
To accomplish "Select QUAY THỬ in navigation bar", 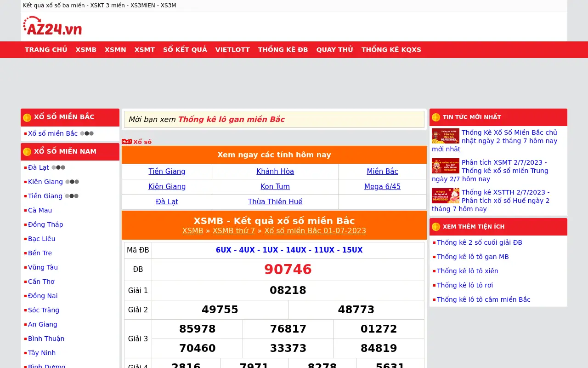I will click(x=335, y=50).
